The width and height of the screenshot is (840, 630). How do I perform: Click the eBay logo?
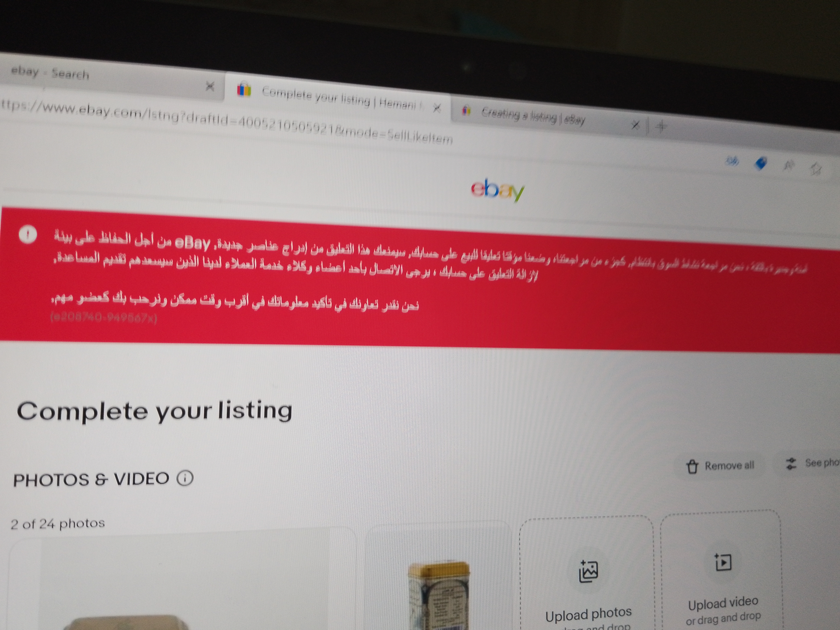498,190
